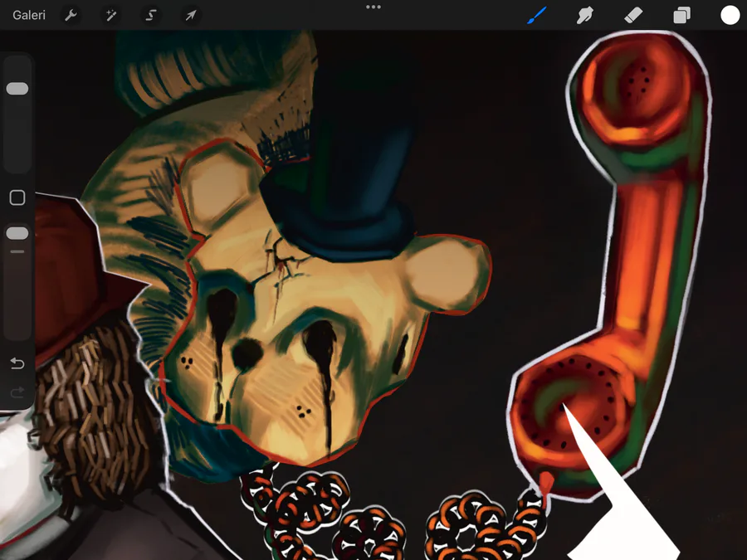
Task: Select the Paint brush tool
Action: pos(537,15)
